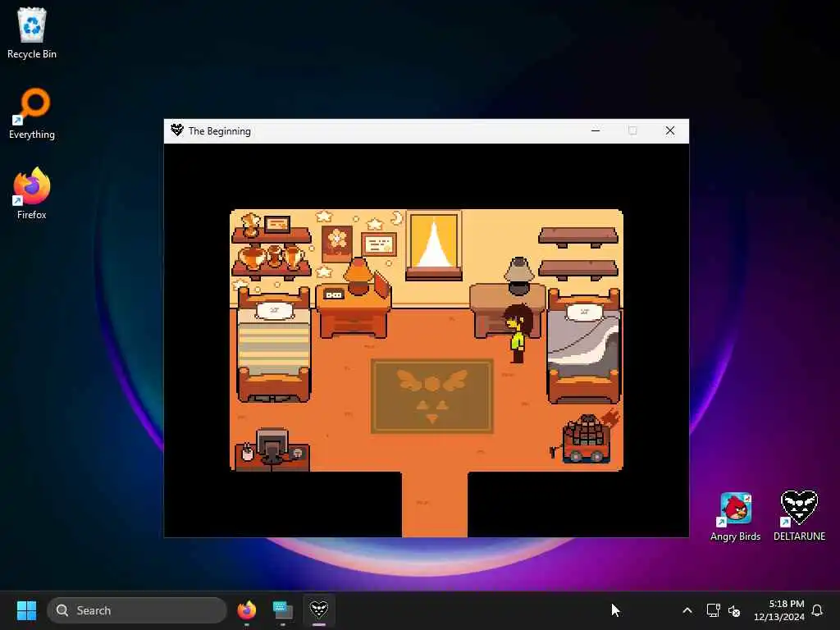The image size is (840, 630).
Task: Click the red wagon with birdcage
Action: [x=586, y=438]
